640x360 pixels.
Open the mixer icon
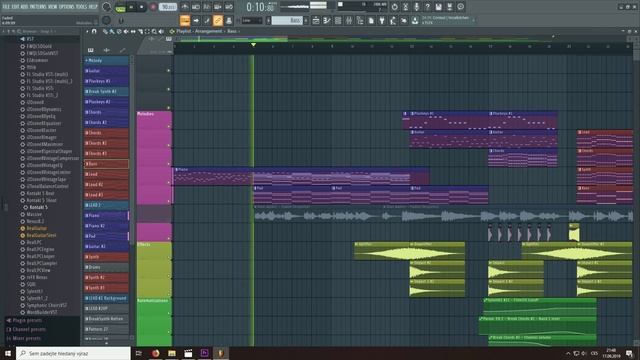[349, 20]
